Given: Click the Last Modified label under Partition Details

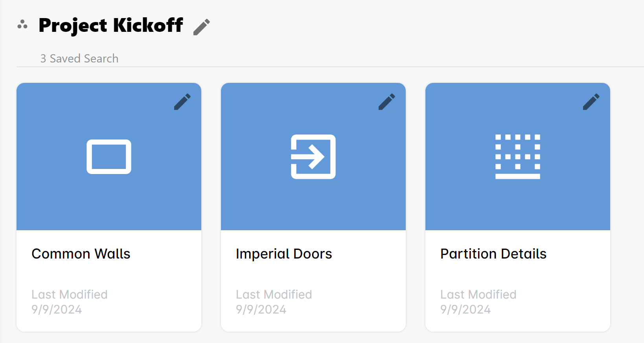Looking at the screenshot, I should (478, 294).
